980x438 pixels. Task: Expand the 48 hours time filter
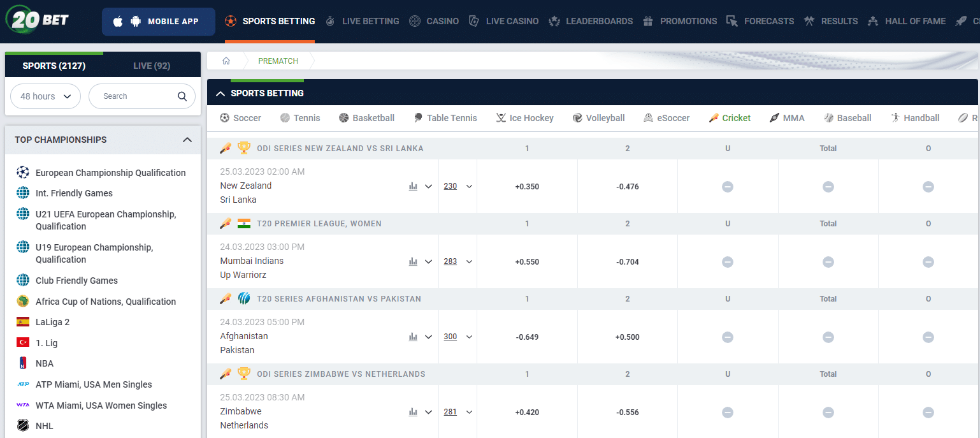coord(45,96)
